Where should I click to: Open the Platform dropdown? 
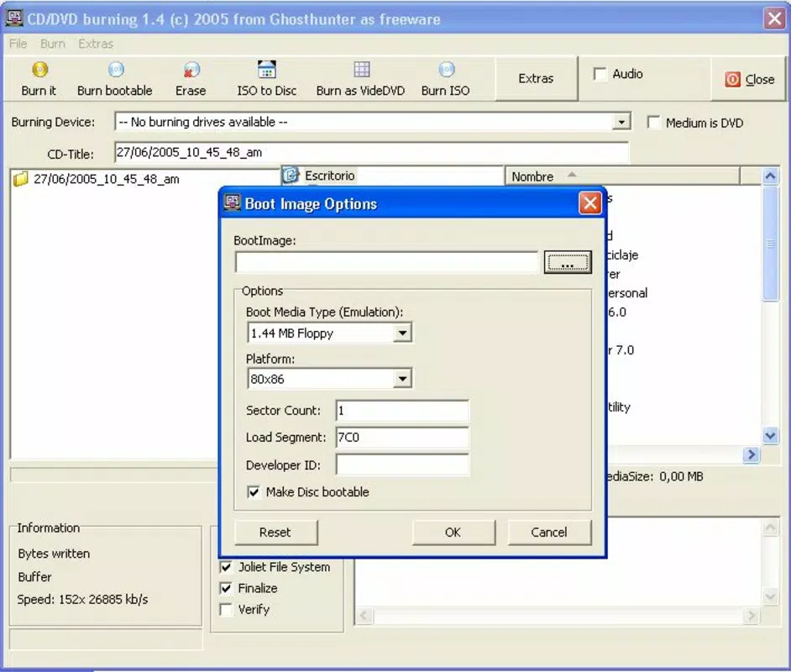402,378
